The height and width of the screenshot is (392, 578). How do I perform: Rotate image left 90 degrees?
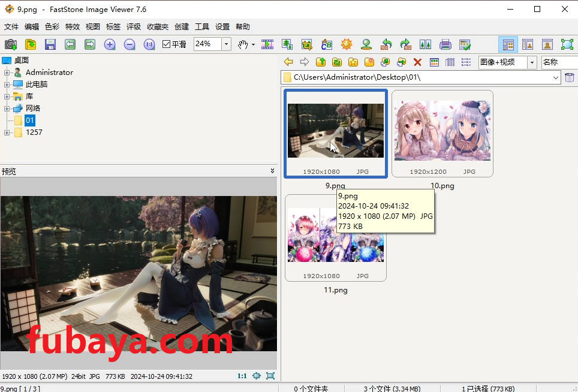pos(386,44)
